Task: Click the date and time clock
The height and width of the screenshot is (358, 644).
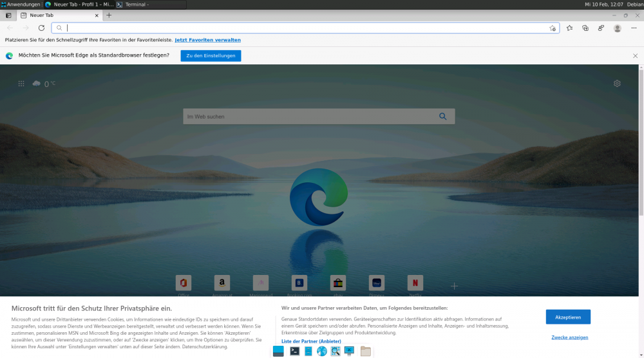Action: click(604, 5)
